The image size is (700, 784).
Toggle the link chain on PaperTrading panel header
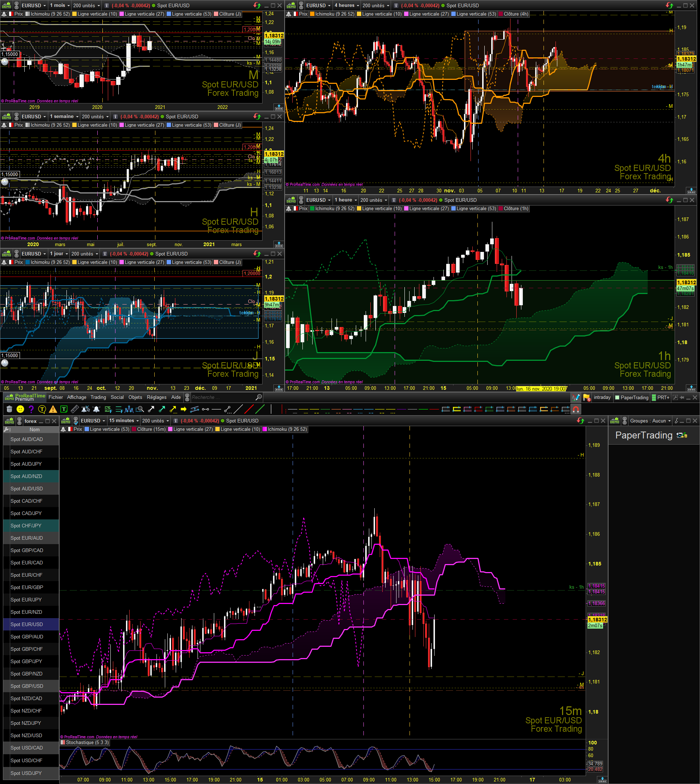[624, 421]
